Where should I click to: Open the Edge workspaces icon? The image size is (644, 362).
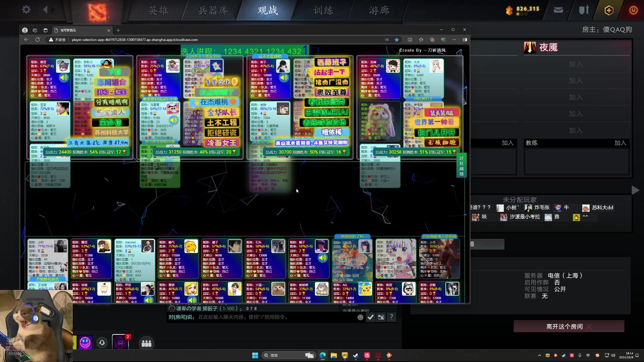(x=35, y=30)
